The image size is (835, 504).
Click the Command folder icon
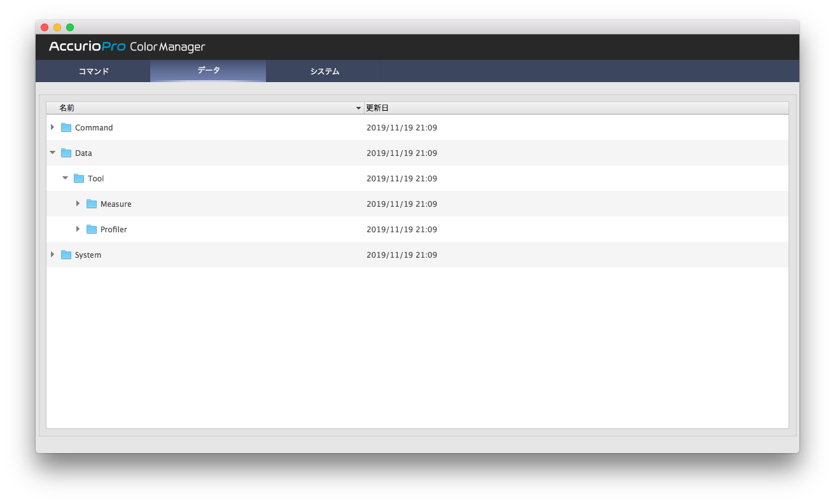click(66, 127)
